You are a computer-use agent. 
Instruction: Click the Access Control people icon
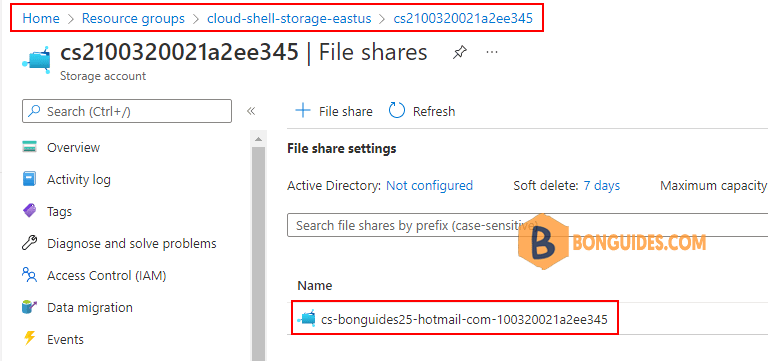[x=30, y=275]
